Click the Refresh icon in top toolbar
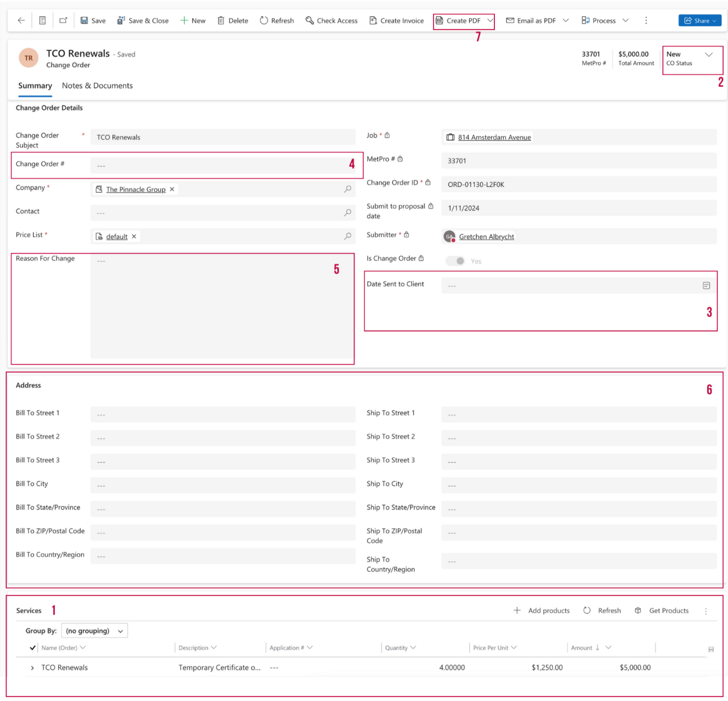This screenshot has width=728, height=701. coord(264,20)
